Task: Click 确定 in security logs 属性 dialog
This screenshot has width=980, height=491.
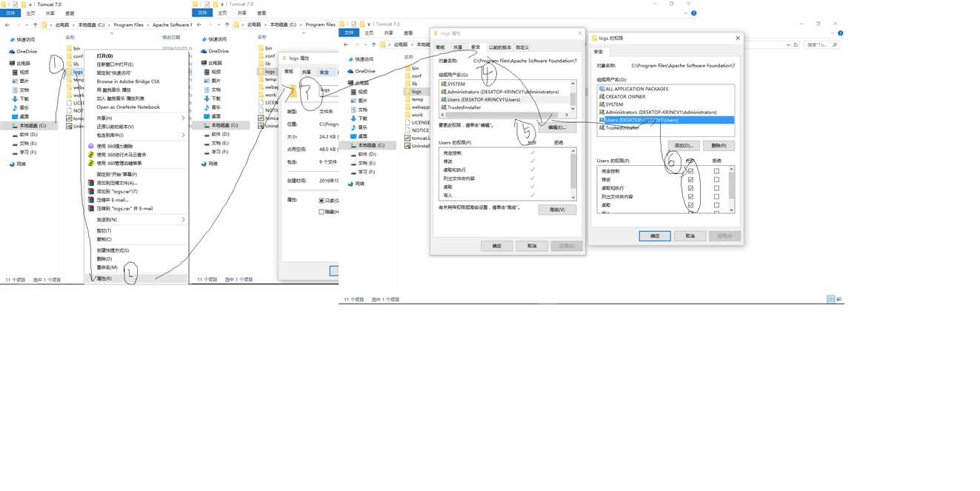Action: 496,246
